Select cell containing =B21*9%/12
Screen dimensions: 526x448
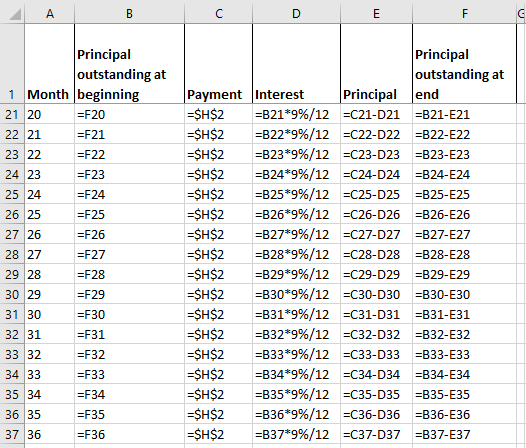pos(296,114)
